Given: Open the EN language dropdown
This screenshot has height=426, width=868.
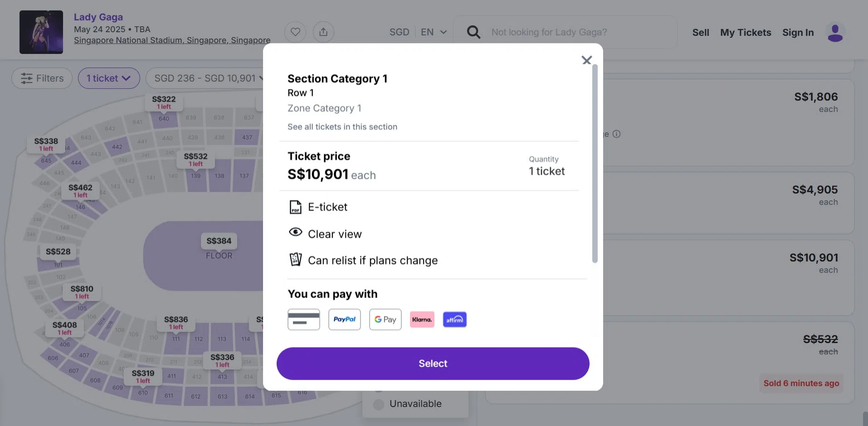Looking at the screenshot, I should pyautogui.click(x=434, y=32).
